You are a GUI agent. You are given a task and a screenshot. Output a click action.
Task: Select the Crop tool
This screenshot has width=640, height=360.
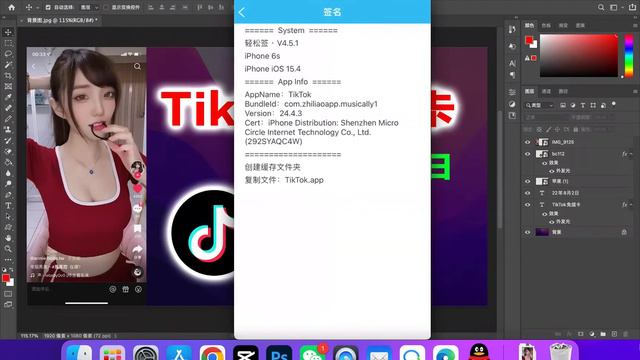pyautogui.click(x=8, y=76)
